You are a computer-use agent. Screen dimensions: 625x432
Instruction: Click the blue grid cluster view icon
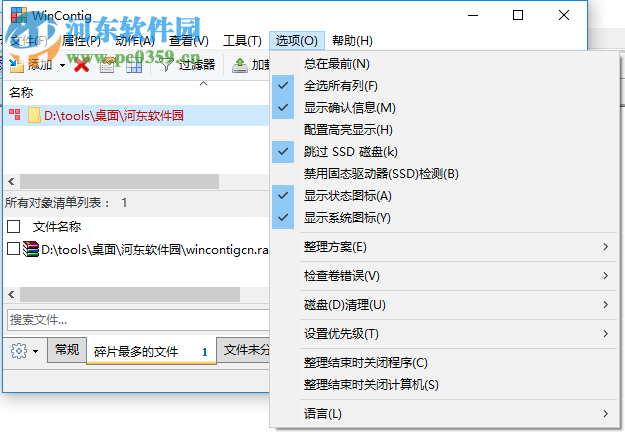pos(134,65)
